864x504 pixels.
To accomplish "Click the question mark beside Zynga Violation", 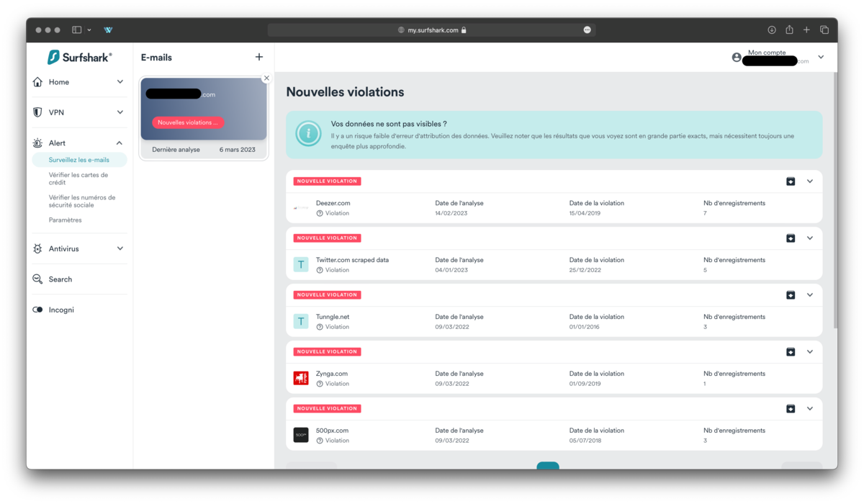I will pyautogui.click(x=320, y=384).
